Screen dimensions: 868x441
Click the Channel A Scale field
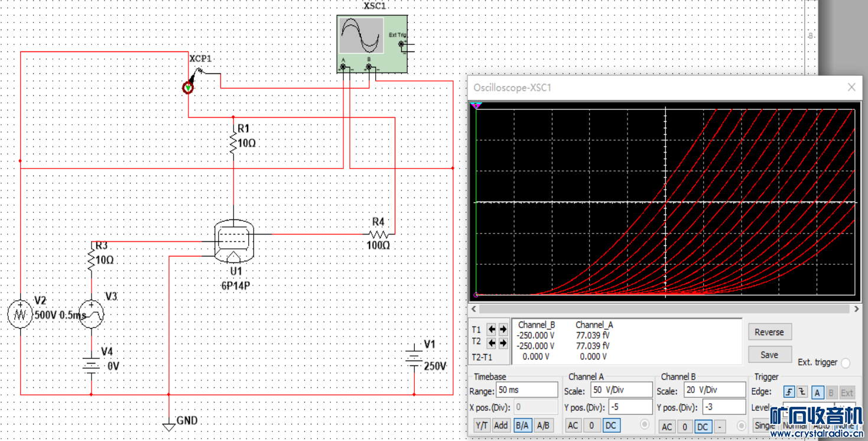tap(620, 390)
